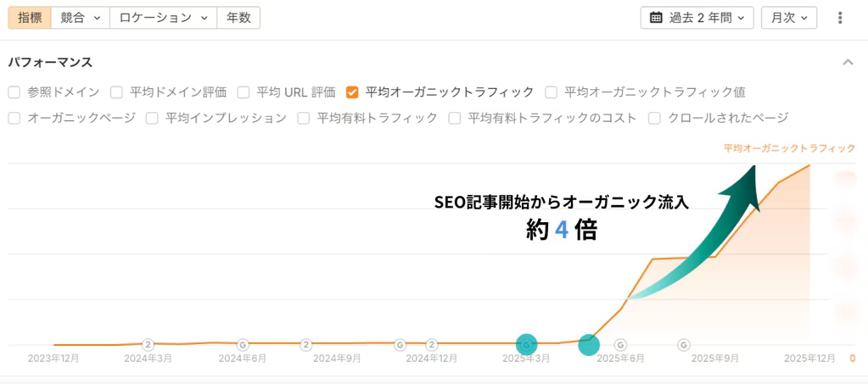Click the '2' update marker near 2024年12月

pyautogui.click(x=432, y=344)
